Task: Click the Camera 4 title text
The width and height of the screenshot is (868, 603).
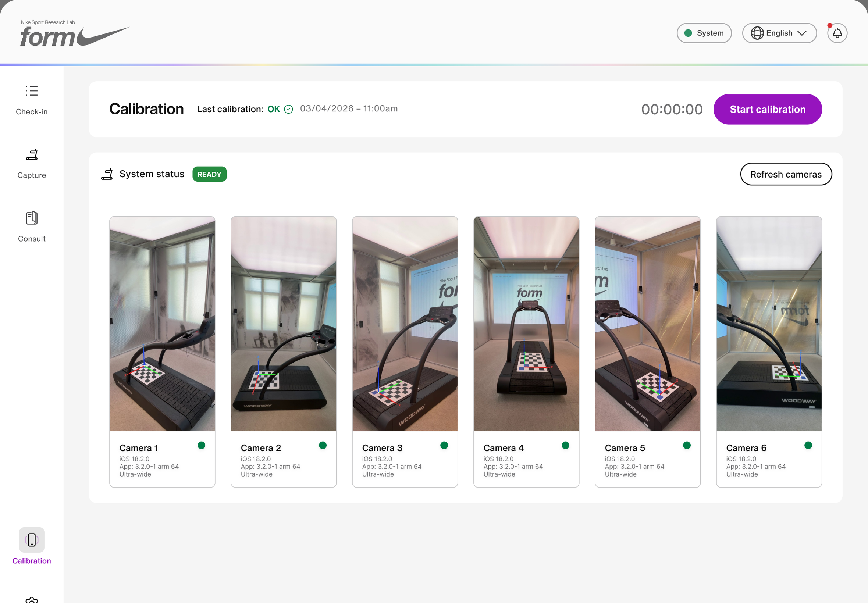Action: 504,448
